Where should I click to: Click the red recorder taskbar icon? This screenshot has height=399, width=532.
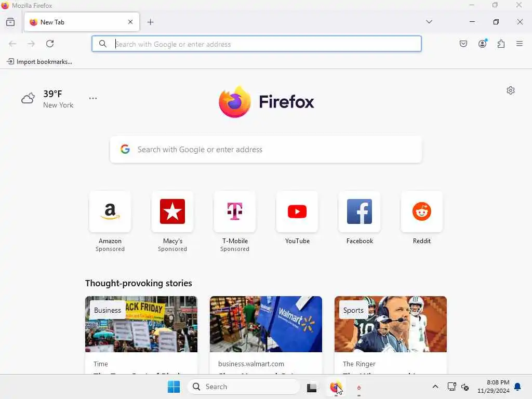coord(359,388)
